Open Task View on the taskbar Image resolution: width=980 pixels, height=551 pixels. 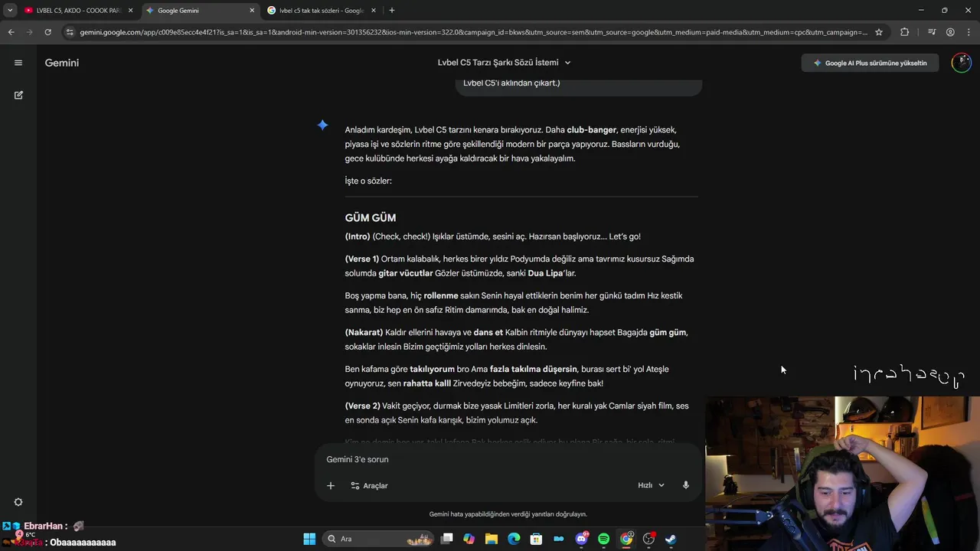[447, 539]
